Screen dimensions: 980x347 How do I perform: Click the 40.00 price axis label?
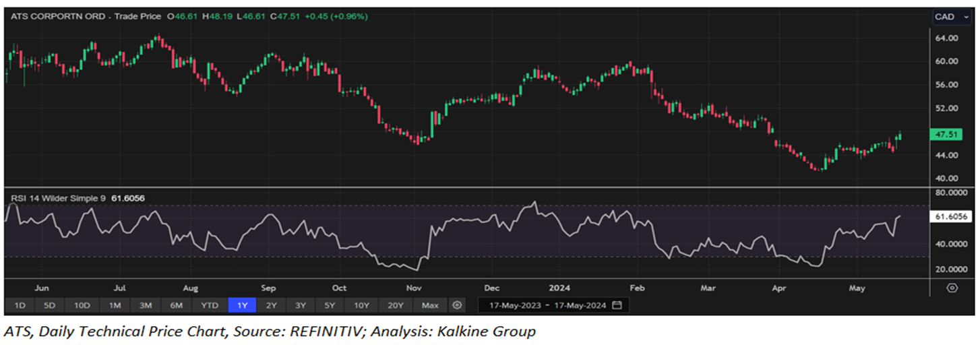[x=948, y=179]
